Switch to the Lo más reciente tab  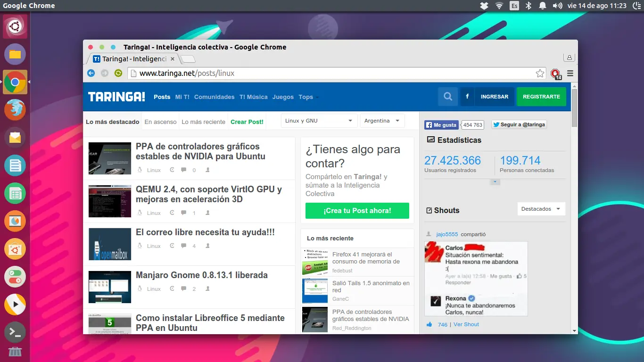pos(203,121)
